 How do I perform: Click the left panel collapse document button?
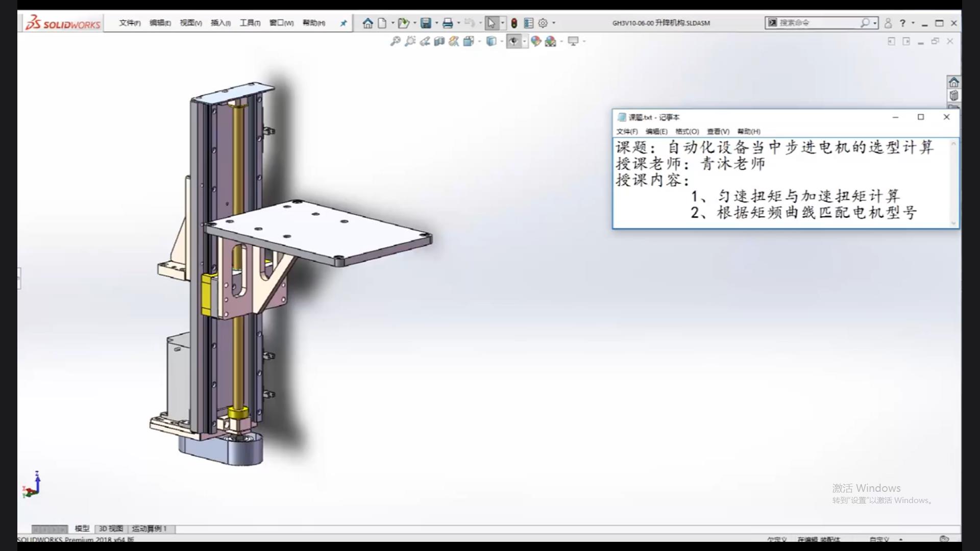891,41
